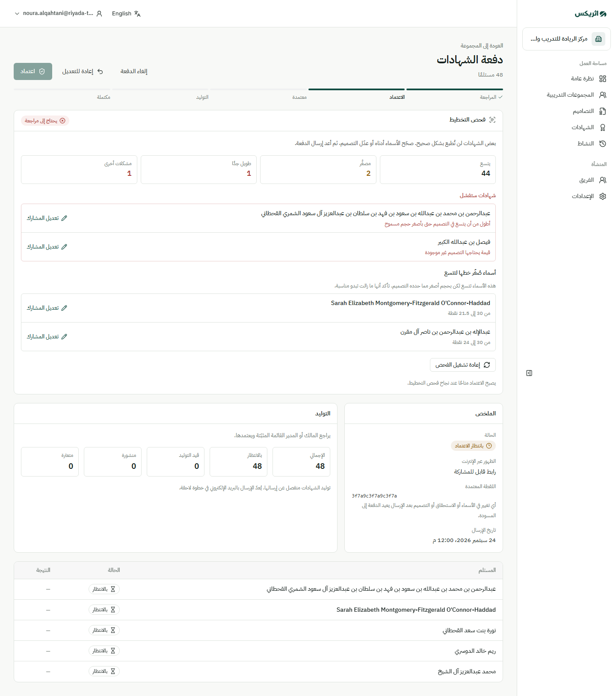Click بانتظار الاعتماد status badge
The width and height of the screenshot is (616, 696).
(473, 446)
